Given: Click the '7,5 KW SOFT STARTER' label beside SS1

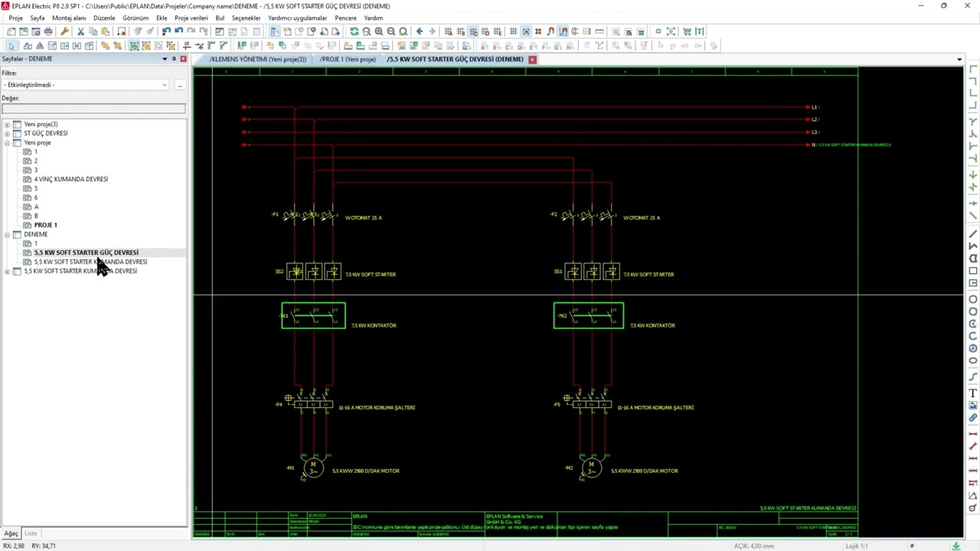Looking at the screenshot, I should click(648, 274).
